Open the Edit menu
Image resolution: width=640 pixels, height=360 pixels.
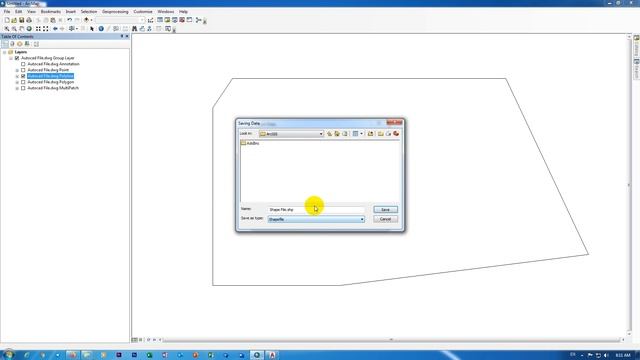click(18, 12)
